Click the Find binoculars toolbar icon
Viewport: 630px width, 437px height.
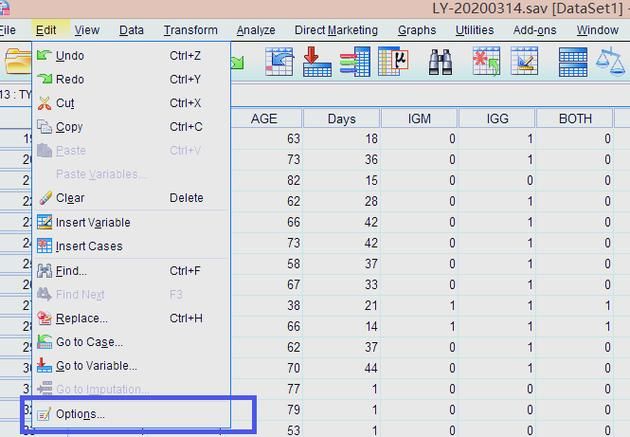click(440, 62)
